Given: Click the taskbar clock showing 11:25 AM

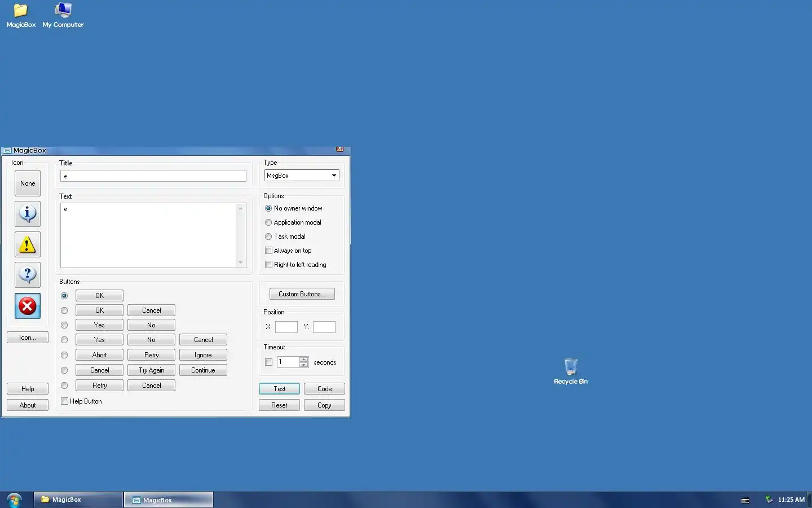Looking at the screenshot, I should [x=791, y=500].
